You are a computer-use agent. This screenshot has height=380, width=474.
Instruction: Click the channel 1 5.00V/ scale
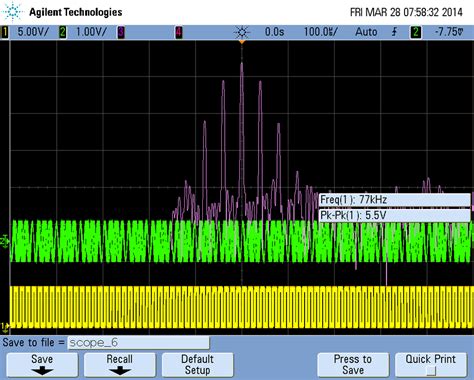[33, 32]
